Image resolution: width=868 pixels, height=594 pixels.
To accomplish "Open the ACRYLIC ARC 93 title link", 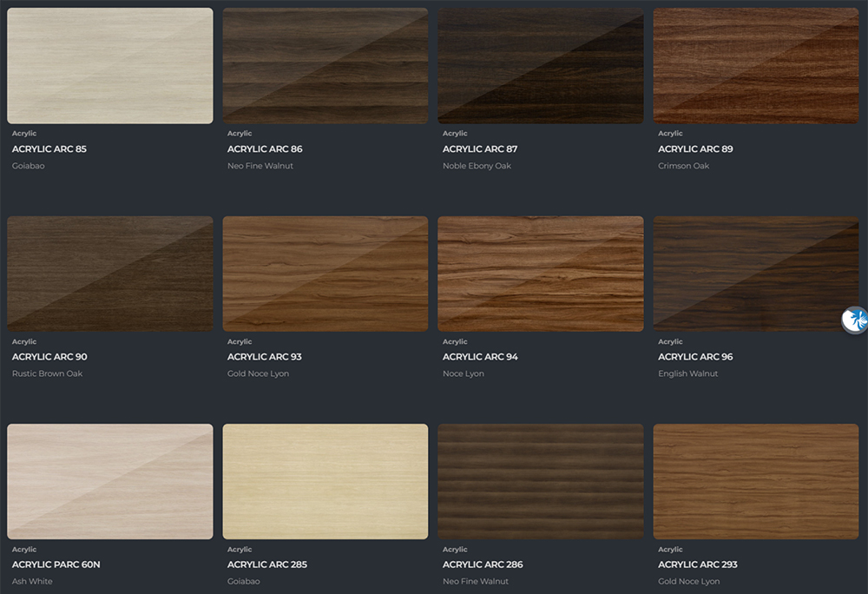I will pyautogui.click(x=264, y=357).
